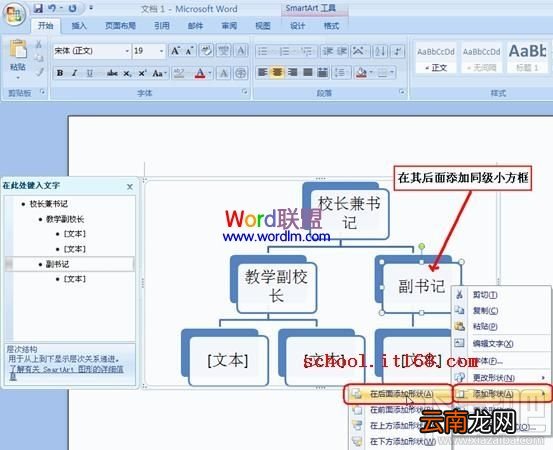553x450 pixels.
Task: Apply multilevel list
Action: pyautogui.click(x=307, y=51)
